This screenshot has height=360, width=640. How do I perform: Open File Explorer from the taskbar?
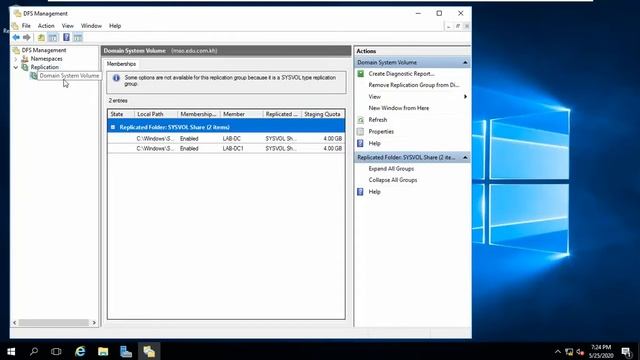(x=103, y=351)
